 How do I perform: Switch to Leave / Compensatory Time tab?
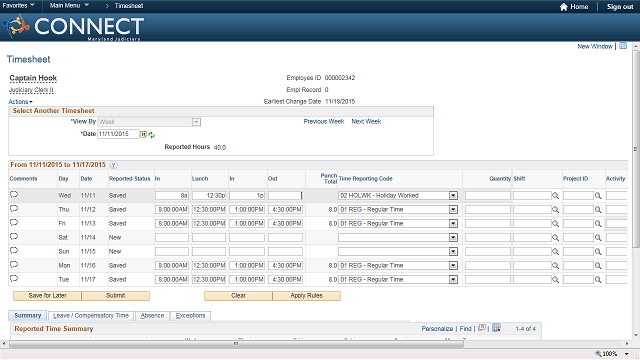91,316
